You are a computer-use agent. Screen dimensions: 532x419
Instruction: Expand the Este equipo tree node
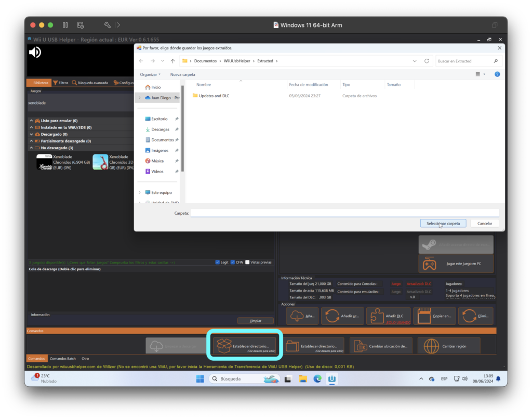(x=139, y=192)
